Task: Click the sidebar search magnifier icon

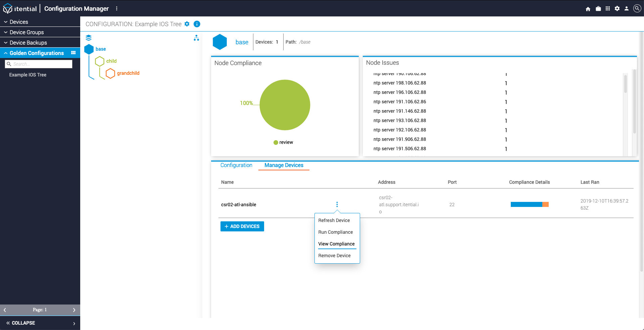Action: click(x=9, y=64)
